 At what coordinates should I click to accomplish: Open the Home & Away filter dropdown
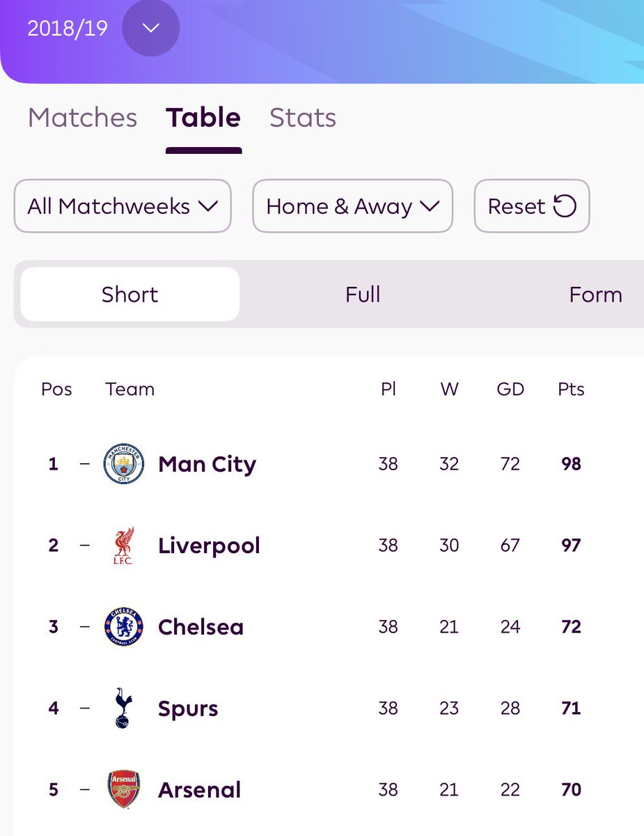[x=352, y=206]
